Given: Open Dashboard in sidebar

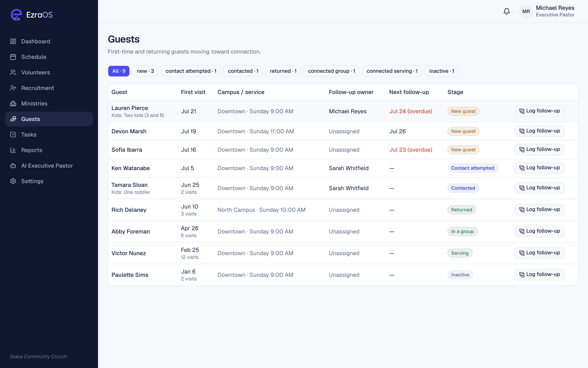Looking at the screenshot, I should click(49, 41).
